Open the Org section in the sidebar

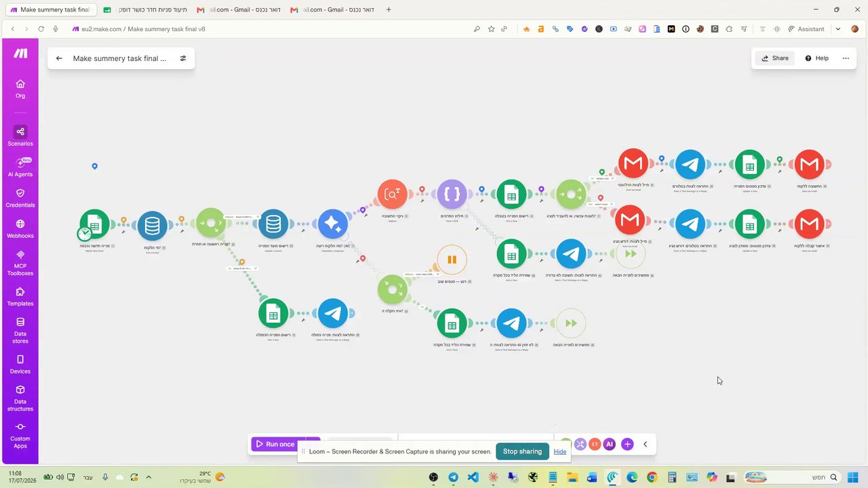[20, 88]
